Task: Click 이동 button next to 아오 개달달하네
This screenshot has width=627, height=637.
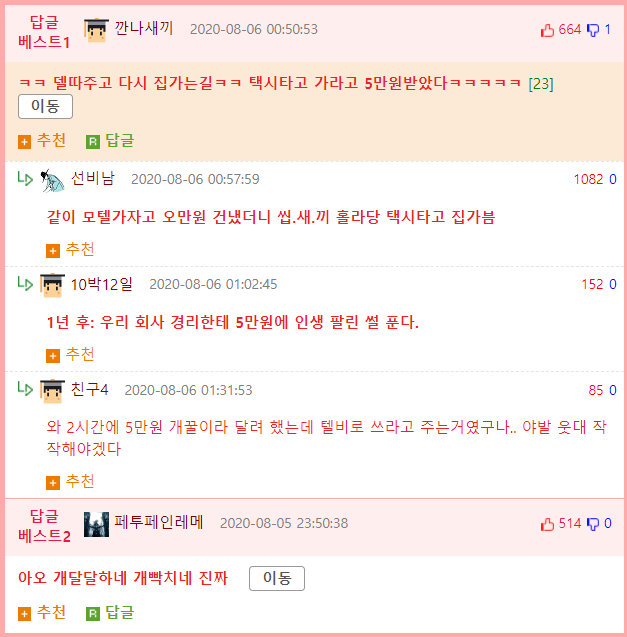Action: point(277,578)
